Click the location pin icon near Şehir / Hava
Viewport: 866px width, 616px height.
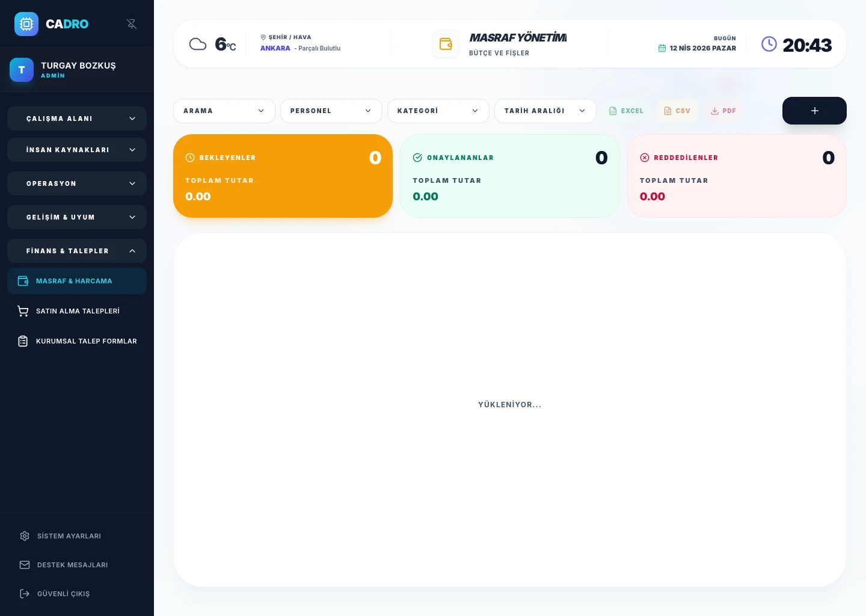point(263,37)
